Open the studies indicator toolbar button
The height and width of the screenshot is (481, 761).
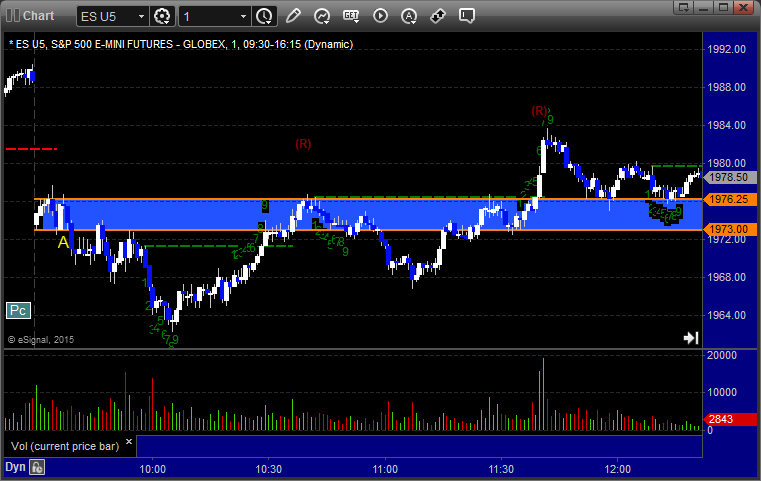tap(321, 16)
